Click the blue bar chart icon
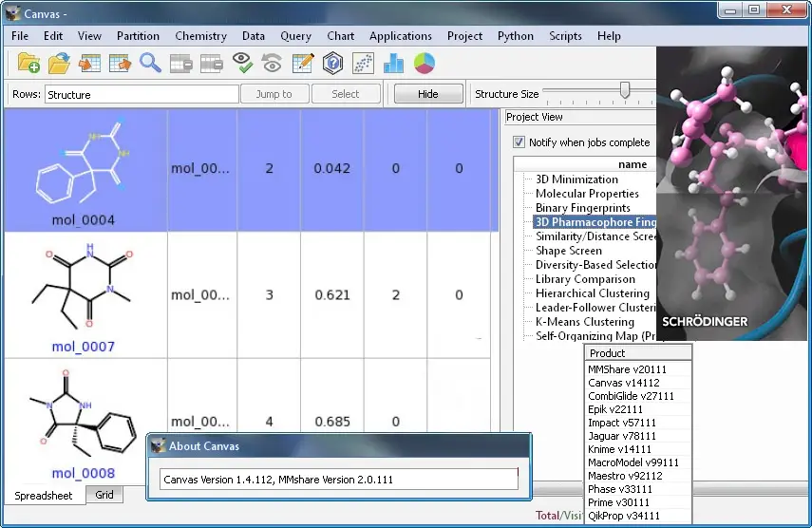812x528 pixels. pyautogui.click(x=393, y=64)
